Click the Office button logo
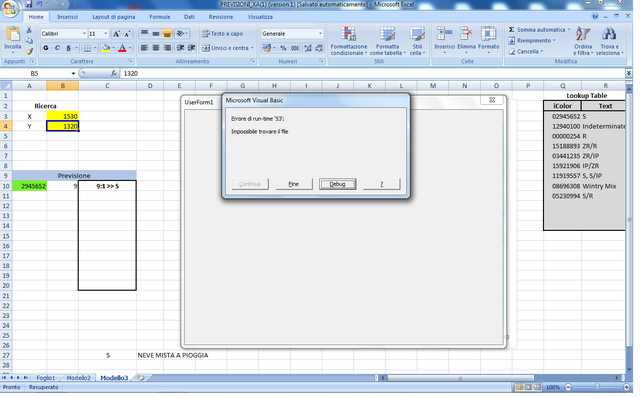 click(9, 9)
